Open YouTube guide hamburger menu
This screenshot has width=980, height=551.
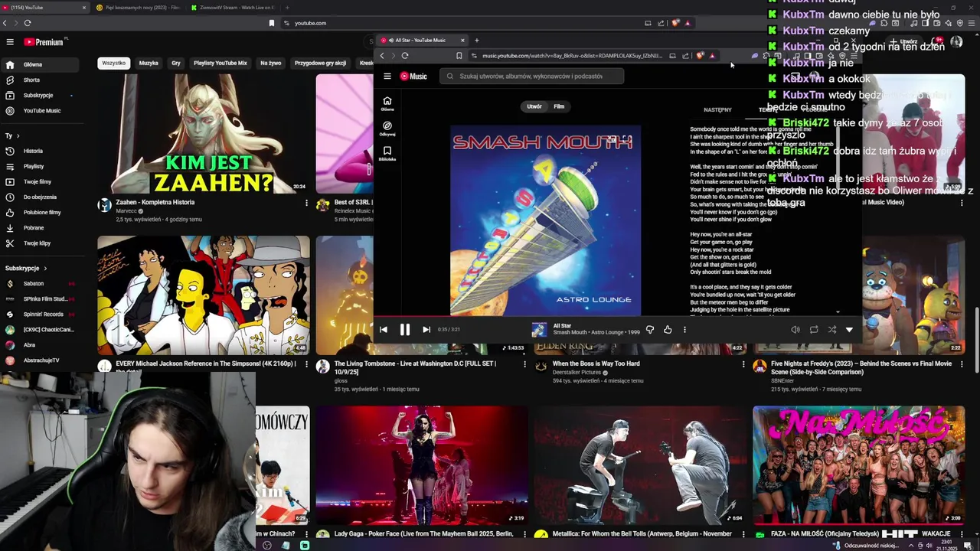[x=10, y=42]
